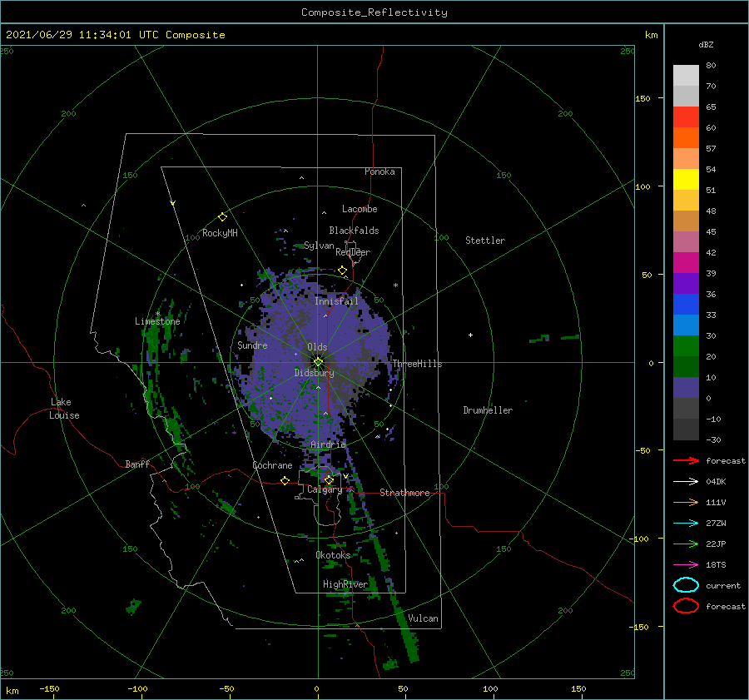Click the HighRiver label
The height and width of the screenshot is (700, 749).
(345, 584)
